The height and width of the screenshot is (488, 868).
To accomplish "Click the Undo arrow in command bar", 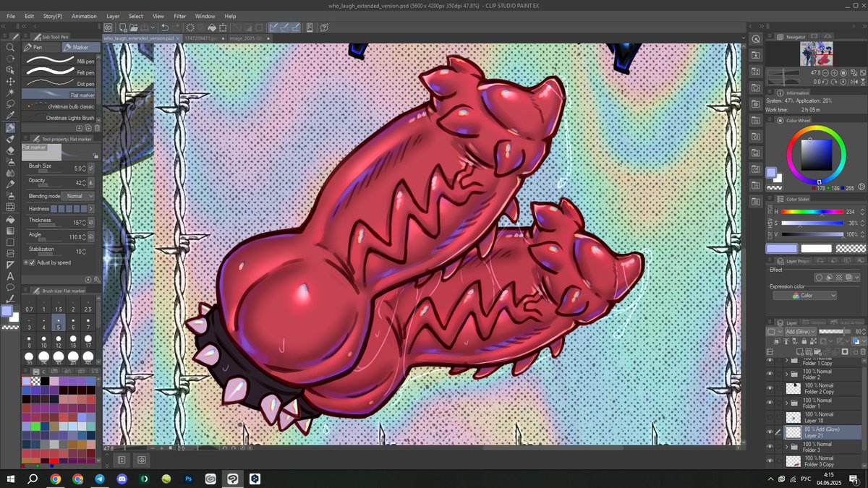I will coord(165,27).
